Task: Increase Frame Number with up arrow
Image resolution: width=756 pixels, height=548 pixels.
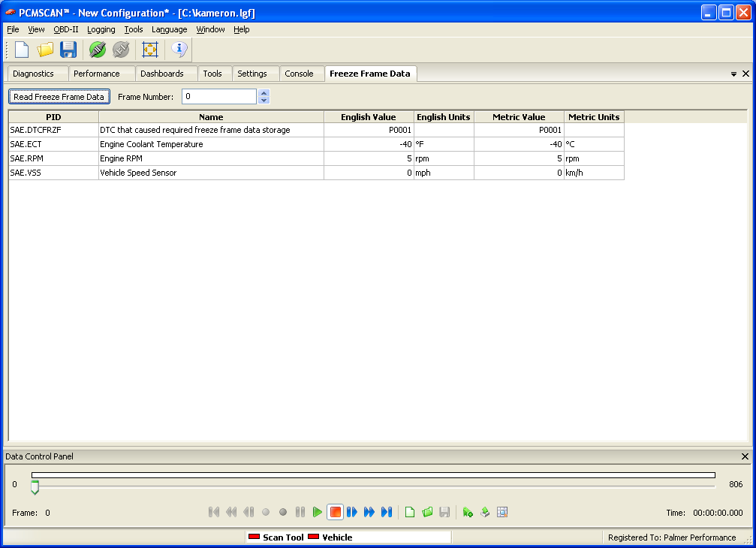Action: pos(264,93)
